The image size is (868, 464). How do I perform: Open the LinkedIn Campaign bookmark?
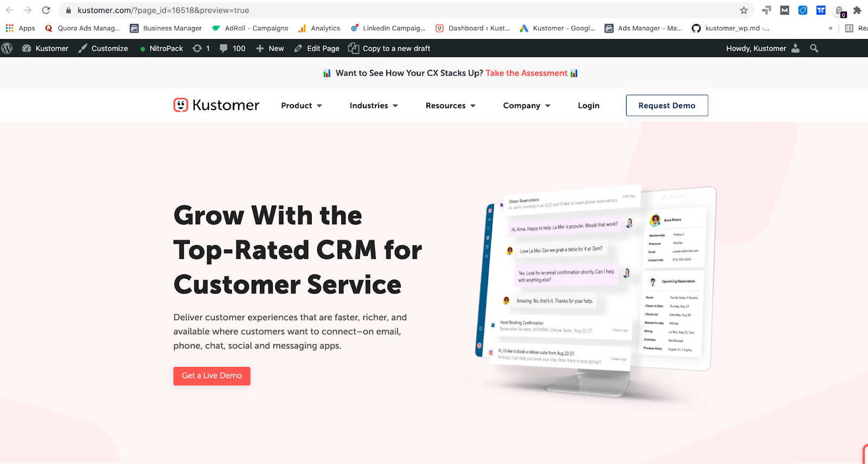(x=388, y=28)
